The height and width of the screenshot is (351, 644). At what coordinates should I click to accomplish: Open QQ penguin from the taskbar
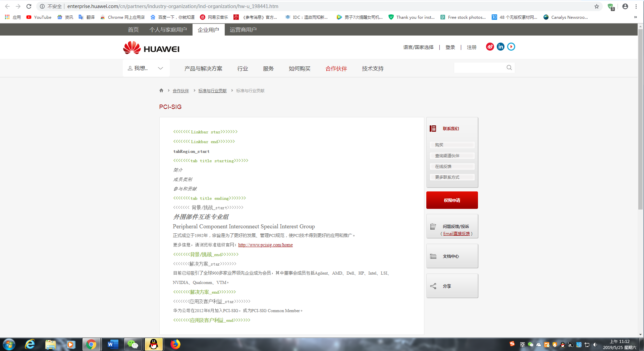154,344
